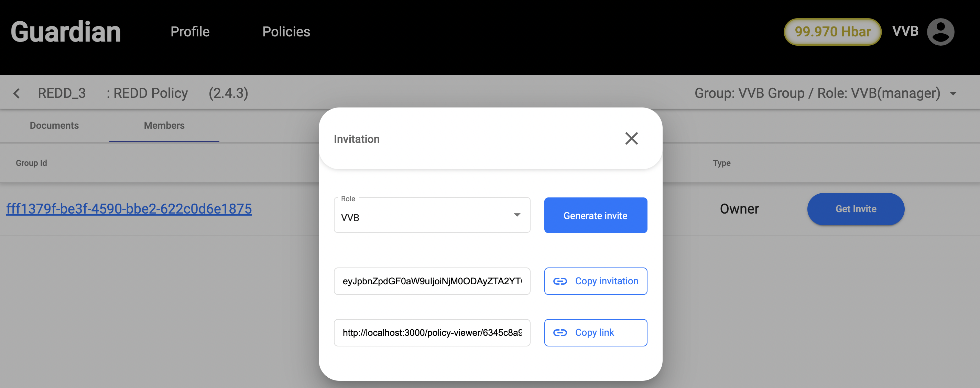This screenshot has height=388, width=980.
Task: Switch to the Documents tab
Action: (54, 125)
